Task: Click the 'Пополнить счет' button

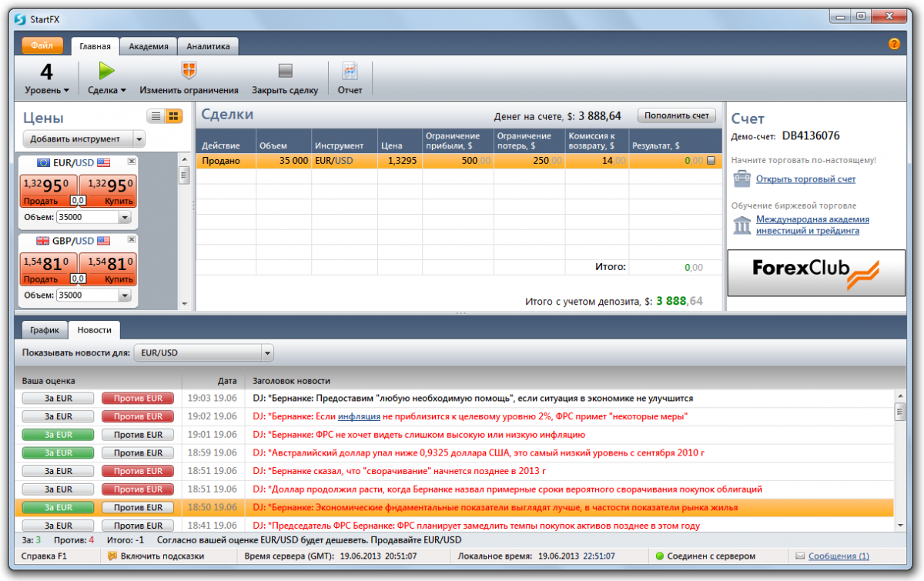Action: pos(676,115)
